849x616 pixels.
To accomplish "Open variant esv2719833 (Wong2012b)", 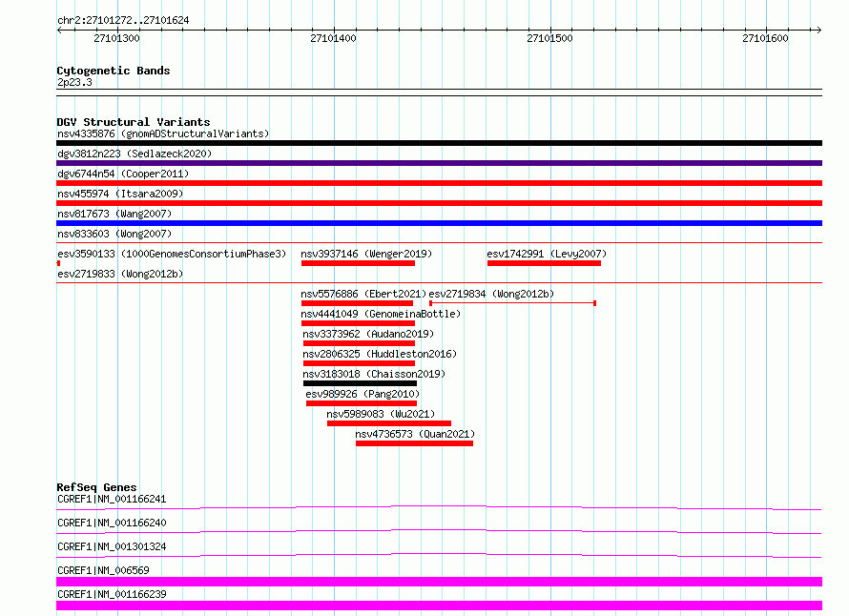I will 120,274.
